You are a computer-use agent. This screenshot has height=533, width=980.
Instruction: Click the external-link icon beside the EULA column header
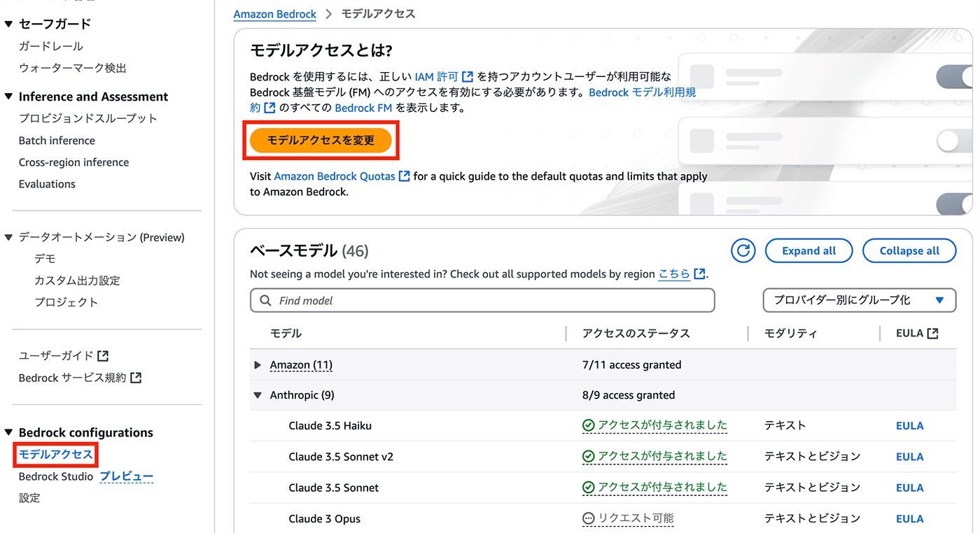click(x=932, y=334)
